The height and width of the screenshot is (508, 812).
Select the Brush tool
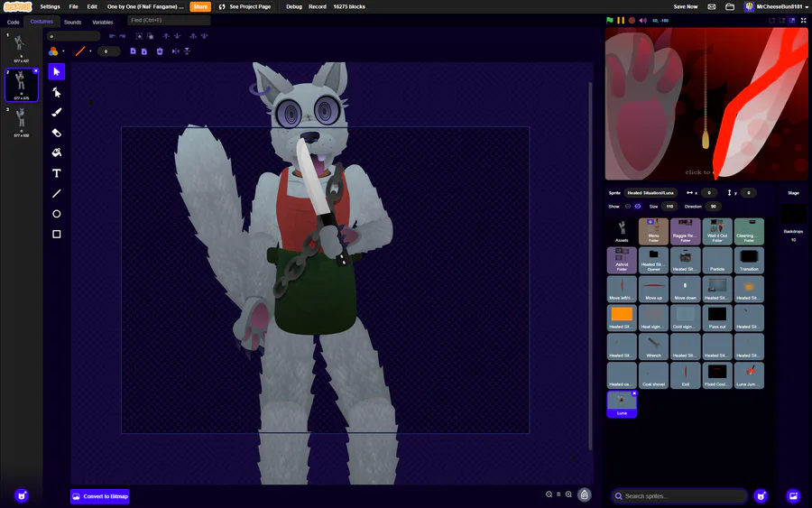57,113
